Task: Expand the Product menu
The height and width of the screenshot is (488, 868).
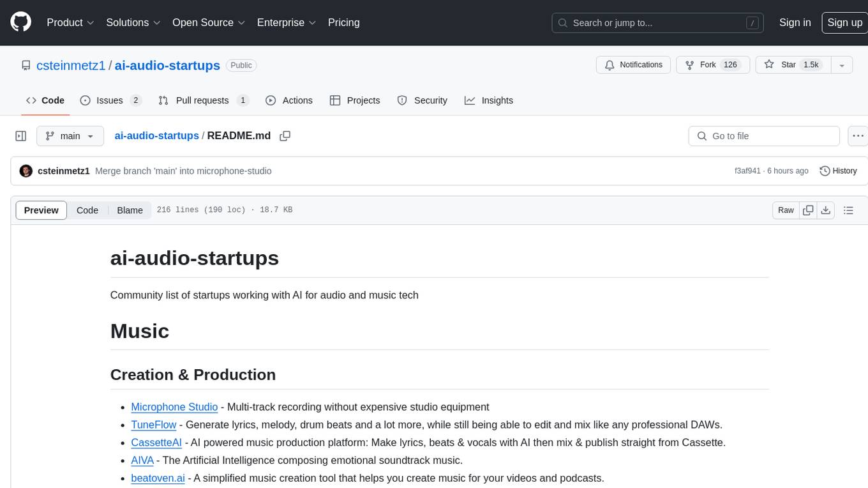Action: tap(70, 22)
